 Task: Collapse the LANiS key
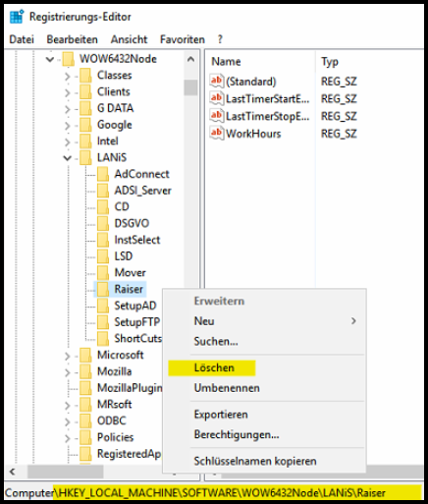[67, 158]
